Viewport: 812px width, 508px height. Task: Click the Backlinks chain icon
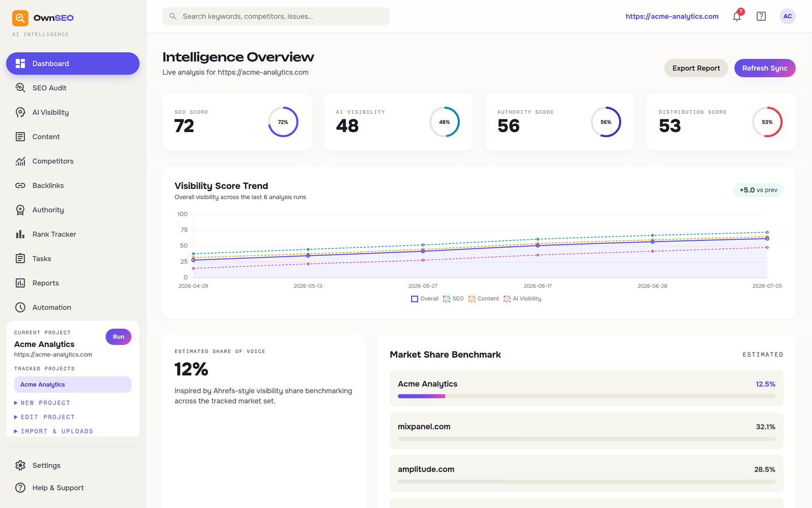tap(20, 185)
